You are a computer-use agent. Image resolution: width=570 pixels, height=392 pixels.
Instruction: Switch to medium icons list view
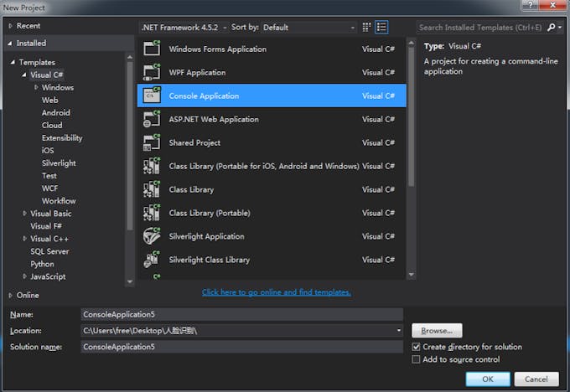tap(381, 27)
